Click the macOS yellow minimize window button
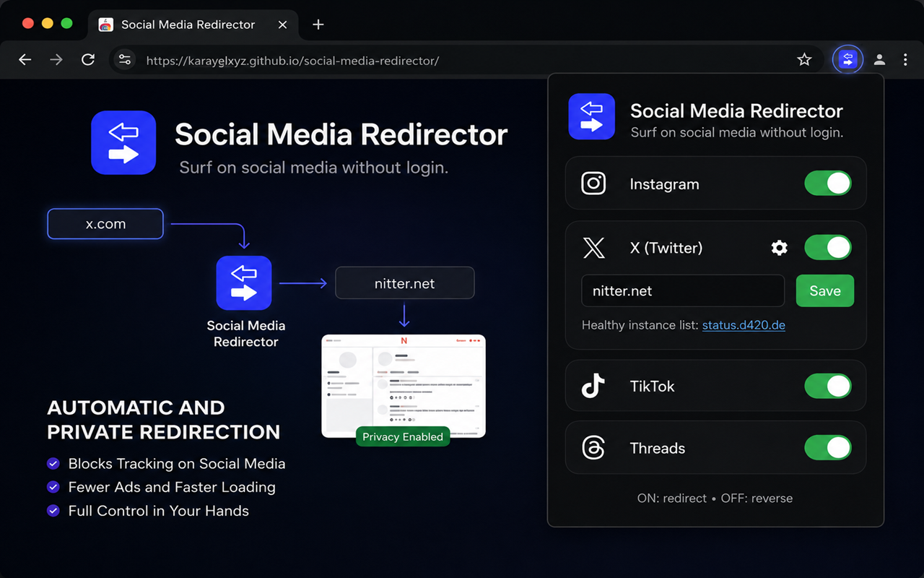The width and height of the screenshot is (924, 578). [48, 23]
